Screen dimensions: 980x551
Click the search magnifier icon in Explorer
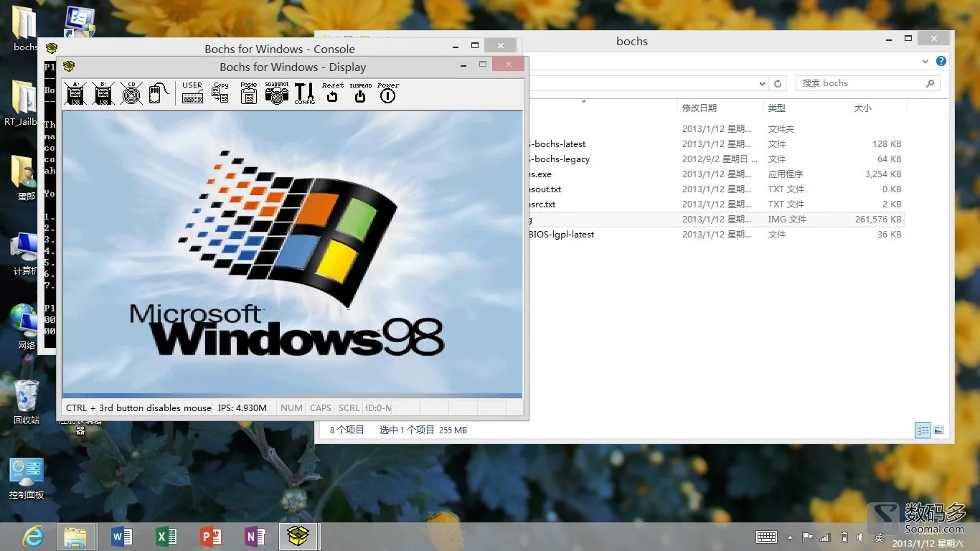click(930, 83)
